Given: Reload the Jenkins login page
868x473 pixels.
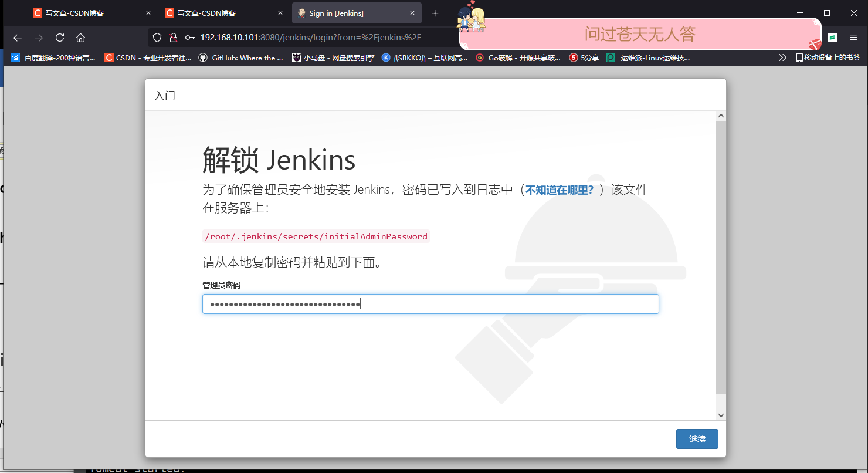Looking at the screenshot, I should point(60,36).
